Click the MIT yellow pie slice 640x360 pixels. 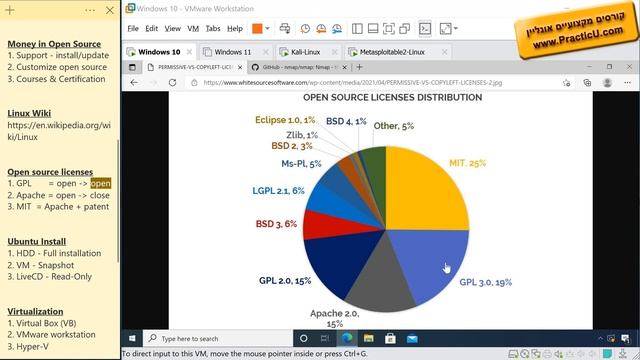pos(422,192)
